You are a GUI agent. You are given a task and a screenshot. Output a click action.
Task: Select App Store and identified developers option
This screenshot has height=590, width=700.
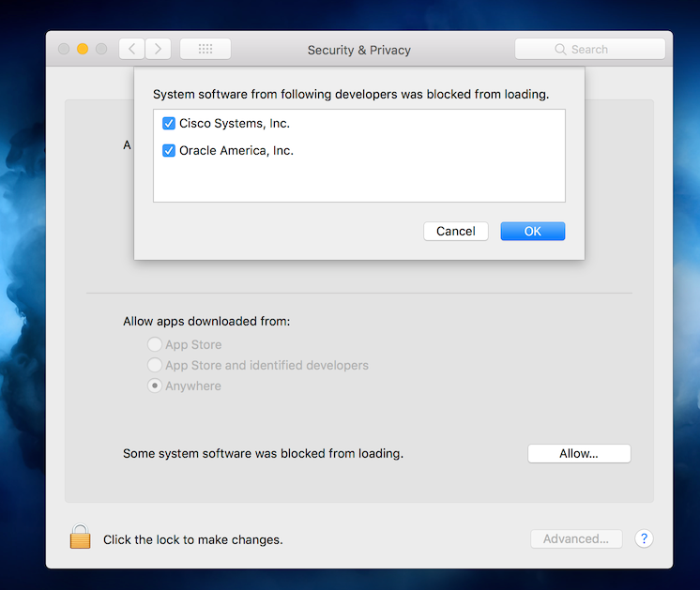coord(155,365)
